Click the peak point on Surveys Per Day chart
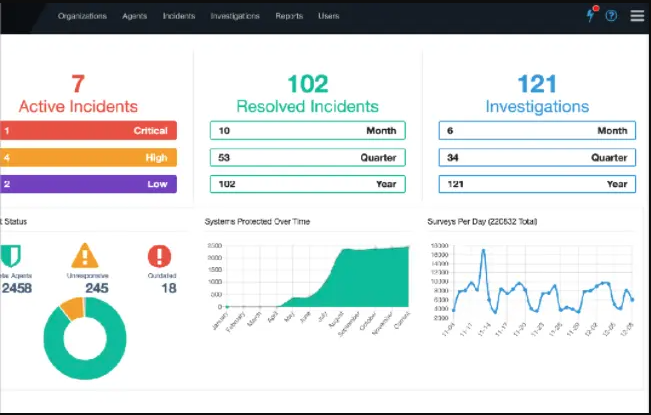651x415 pixels. point(483,251)
